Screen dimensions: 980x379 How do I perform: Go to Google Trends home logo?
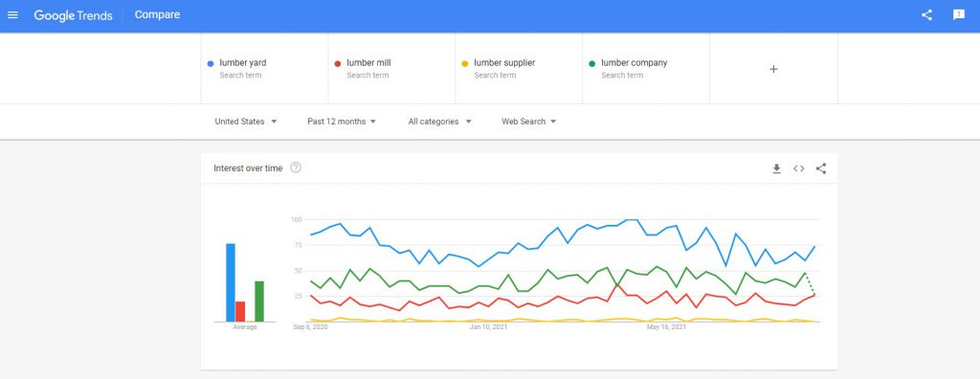[x=73, y=15]
